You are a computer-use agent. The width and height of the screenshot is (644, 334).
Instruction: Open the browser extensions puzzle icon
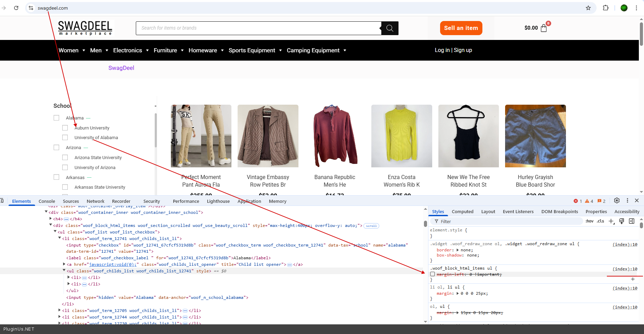(606, 8)
